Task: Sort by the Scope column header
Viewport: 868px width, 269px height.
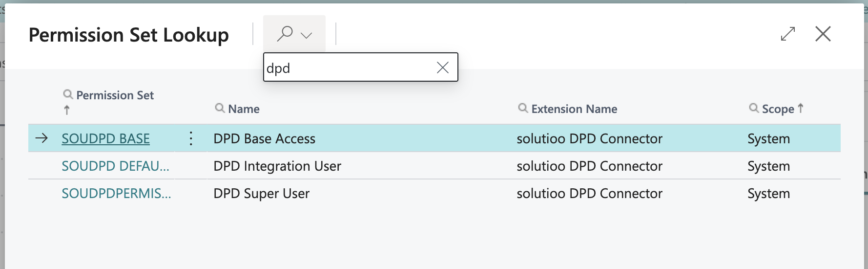Action: coord(778,109)
